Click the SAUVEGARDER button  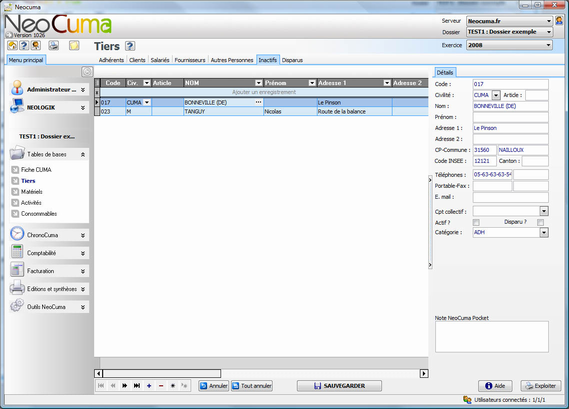[339, 385]
